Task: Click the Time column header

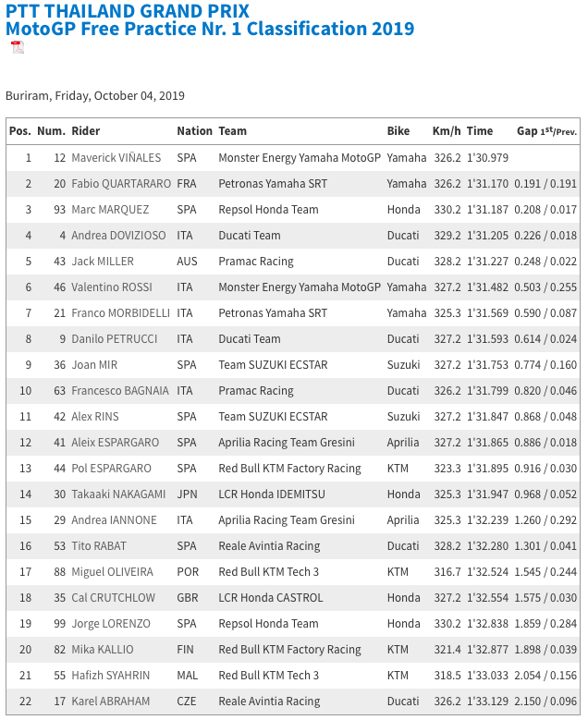Action: click(480, 131)
